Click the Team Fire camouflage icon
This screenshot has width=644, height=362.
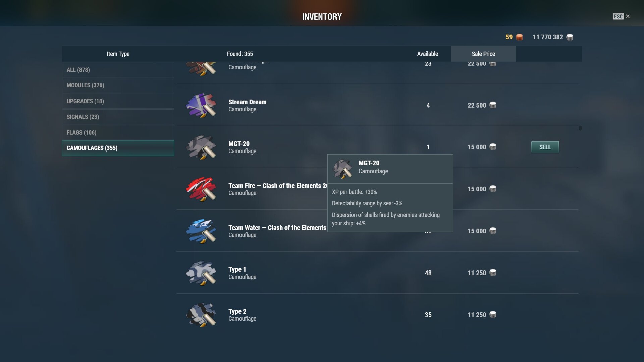pos(201,189)
